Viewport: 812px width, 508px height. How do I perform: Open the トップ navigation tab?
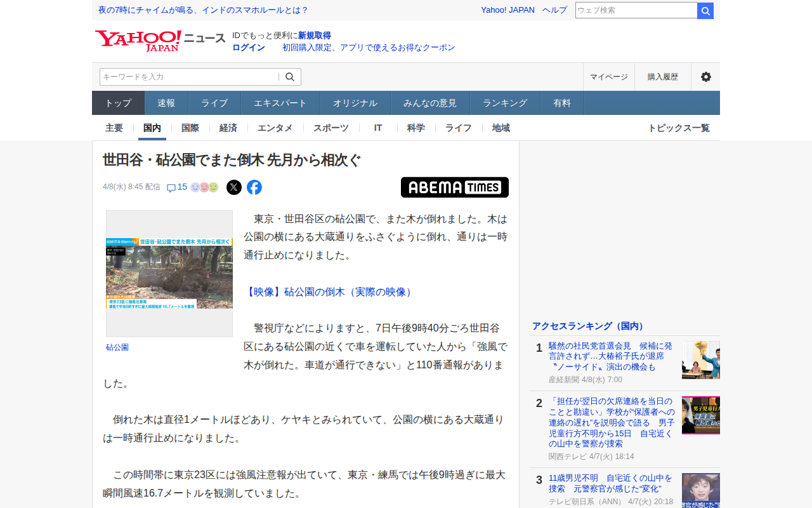pos(119,103)
